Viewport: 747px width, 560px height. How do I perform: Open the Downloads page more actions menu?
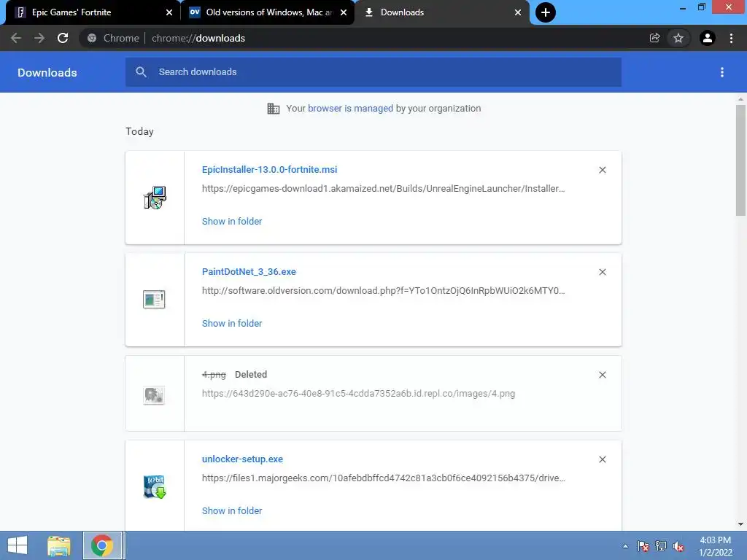click(x=722, y=72)
